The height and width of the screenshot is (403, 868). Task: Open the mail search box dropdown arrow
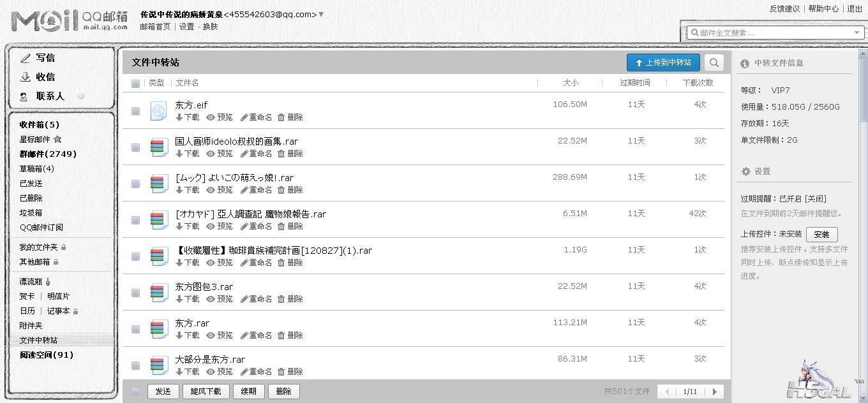tap(857, 33)
